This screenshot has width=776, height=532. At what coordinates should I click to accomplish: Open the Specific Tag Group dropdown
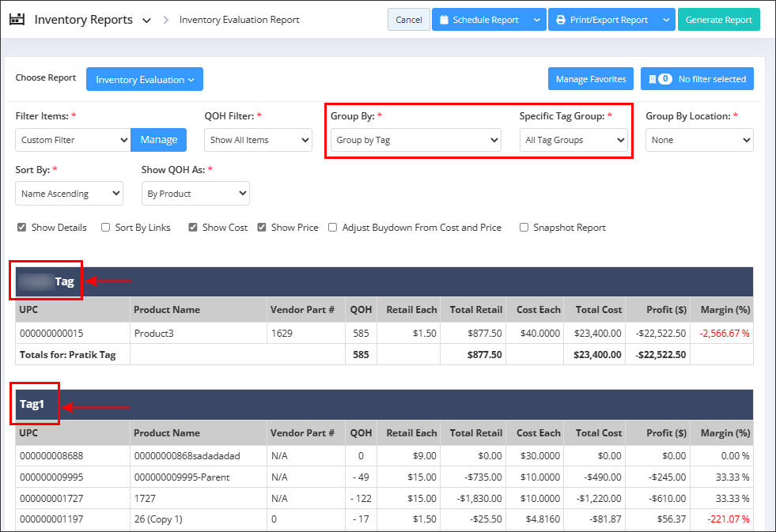(x=573, y=140)
